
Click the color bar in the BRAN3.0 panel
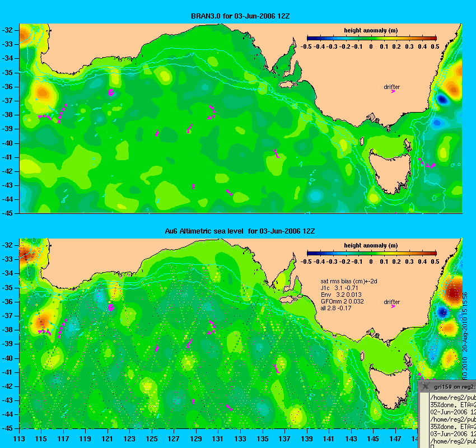pyautogui.click(x=372, y=38)
